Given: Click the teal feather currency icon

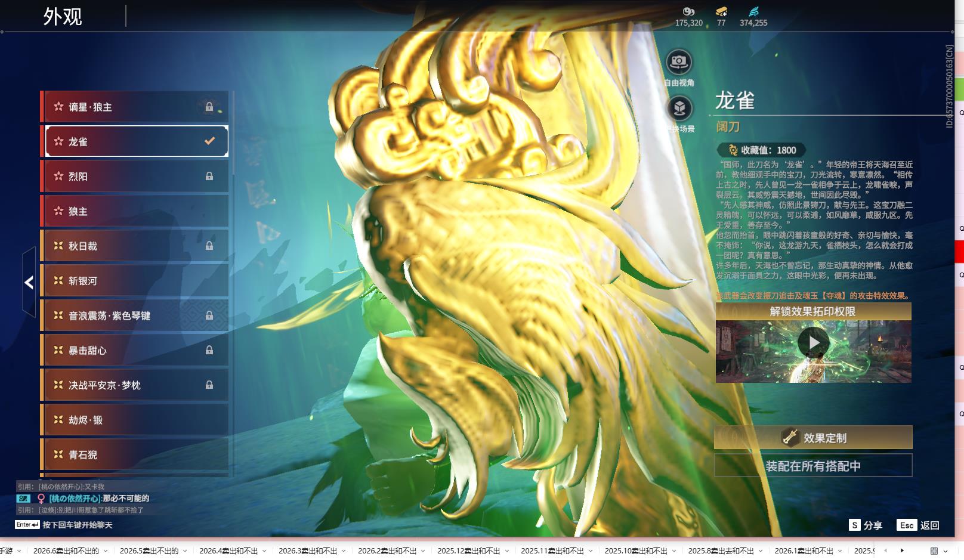Looking at the screenshot, I should point(753,11).
